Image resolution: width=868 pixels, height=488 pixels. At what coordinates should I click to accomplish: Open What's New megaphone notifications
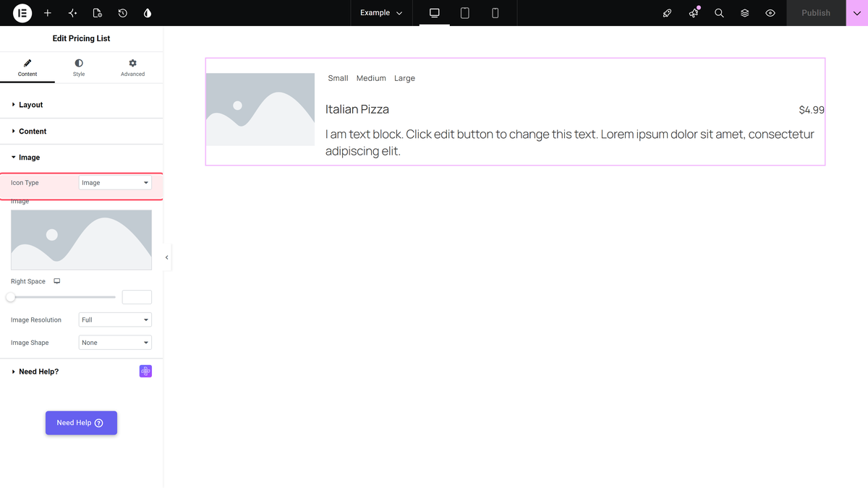click(694, 13)
